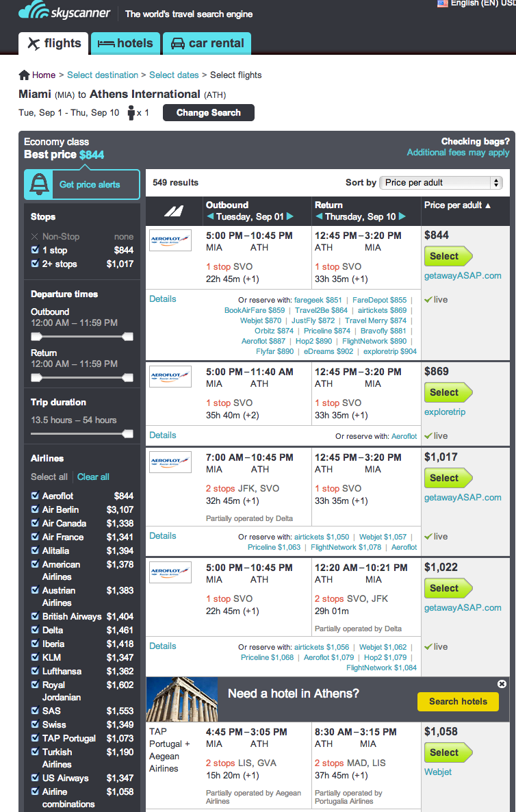Click Clear all airlines link

(93, 477)
